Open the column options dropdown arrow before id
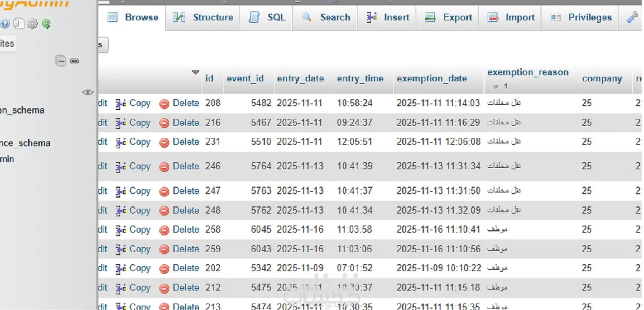 pos(195,73)
